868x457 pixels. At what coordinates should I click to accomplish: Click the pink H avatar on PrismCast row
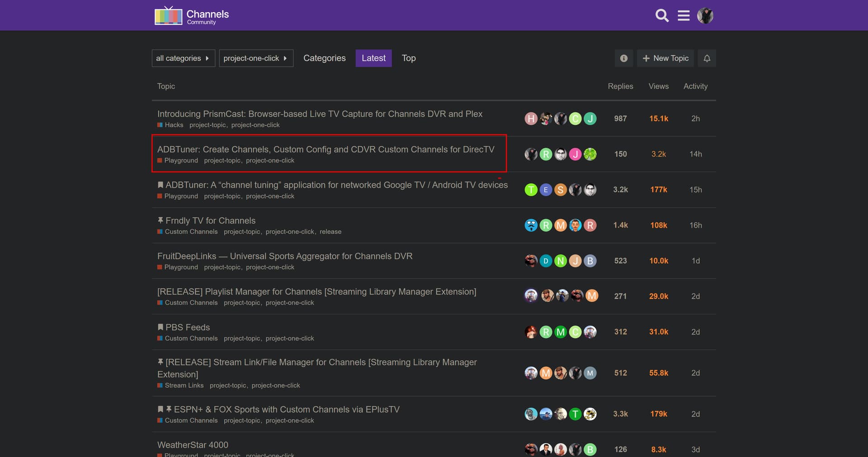click(531, 119)
